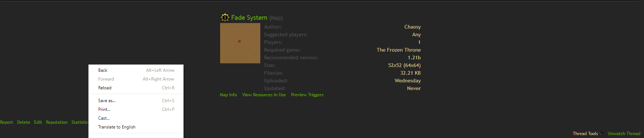Image resolution: width=644 pixels, height=138 pixels.
Task: Select Back in the context menu
Action: pyautogui.click(x=136, y=70)
